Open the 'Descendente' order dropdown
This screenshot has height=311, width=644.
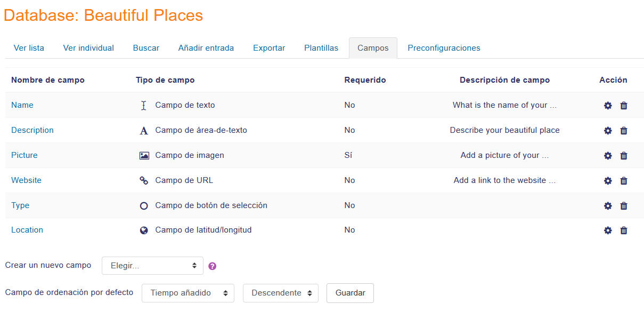point(280,293)
